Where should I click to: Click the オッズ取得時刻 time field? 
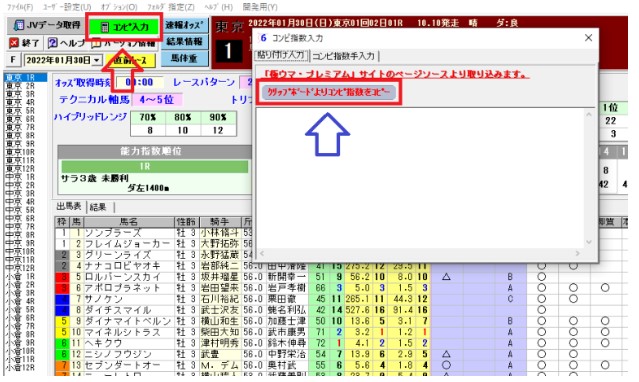(x=140, y=82)
